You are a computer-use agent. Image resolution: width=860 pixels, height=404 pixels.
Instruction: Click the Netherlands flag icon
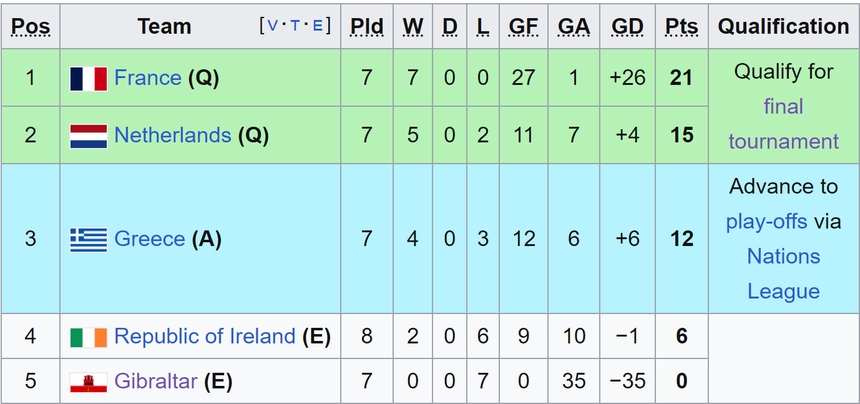point(88,135)
